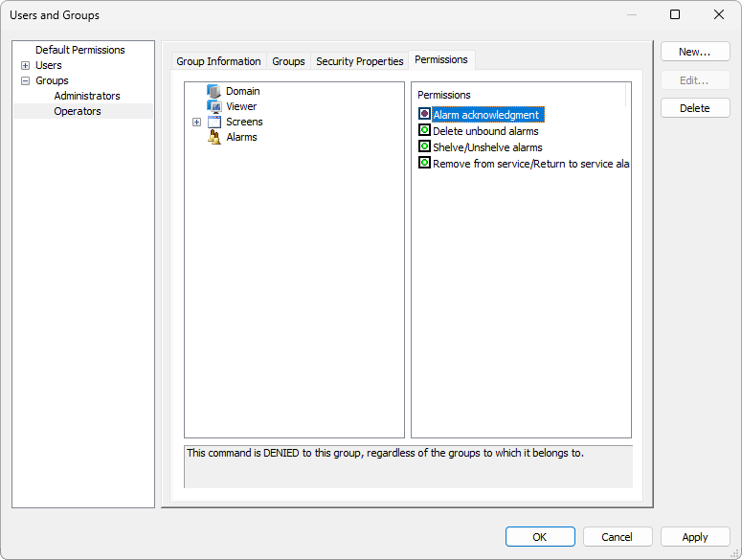Select Default Permissions in the tree
The height and width of the screenshot is (560, 742).
pos(80,50)
